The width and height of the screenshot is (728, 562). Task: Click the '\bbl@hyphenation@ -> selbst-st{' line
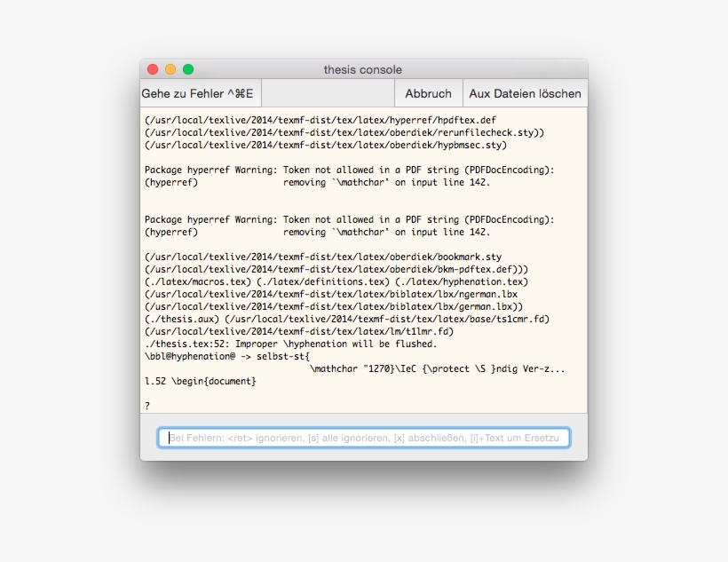click(x=227, y=356)
